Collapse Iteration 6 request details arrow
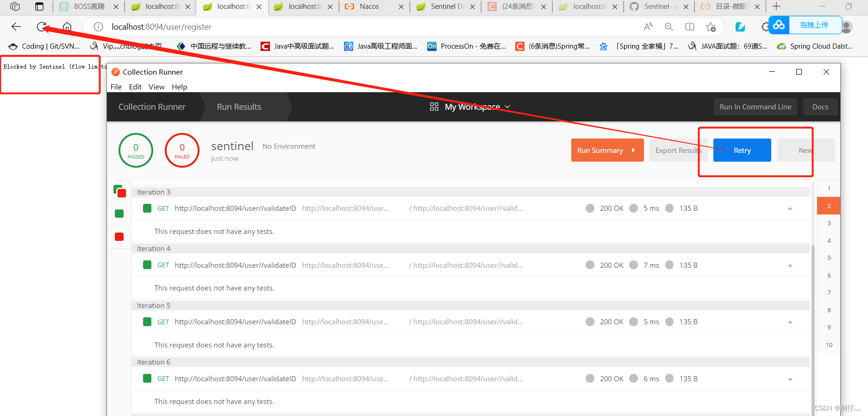This screenshot has height=416, width=868. tap(790, 379)
